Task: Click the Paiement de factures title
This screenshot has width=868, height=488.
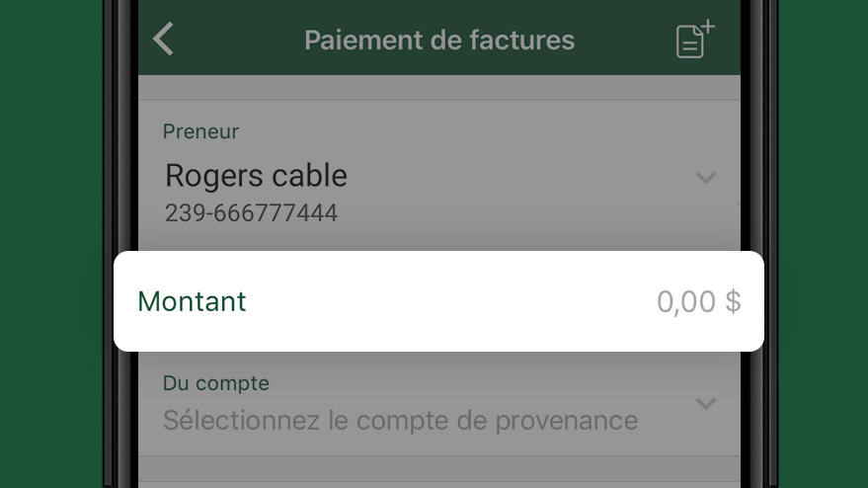Action: click(439, 40)
